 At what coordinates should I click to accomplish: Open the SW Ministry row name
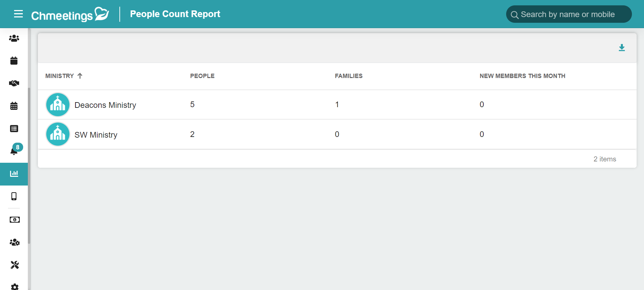tap(96, 135)
